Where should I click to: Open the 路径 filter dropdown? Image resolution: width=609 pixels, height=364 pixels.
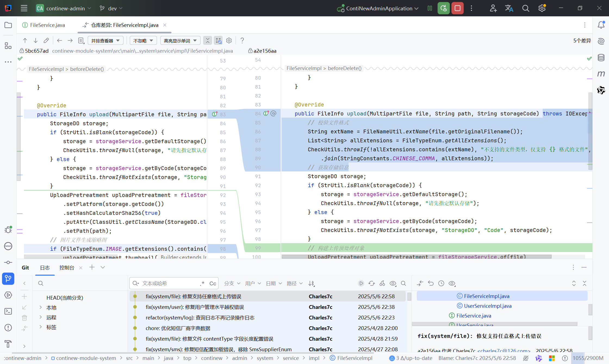click(x=294, y=283)
